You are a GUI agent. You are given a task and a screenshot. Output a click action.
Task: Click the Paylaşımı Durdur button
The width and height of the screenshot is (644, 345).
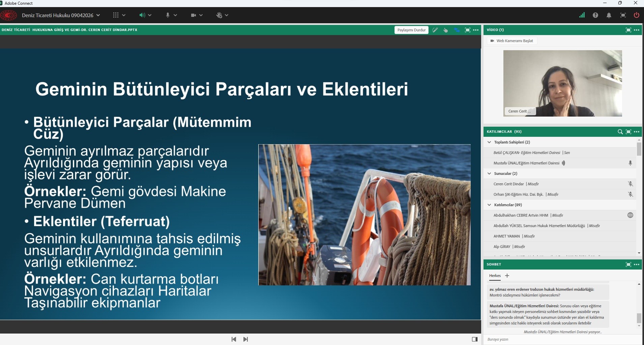[x=411, y=30]
